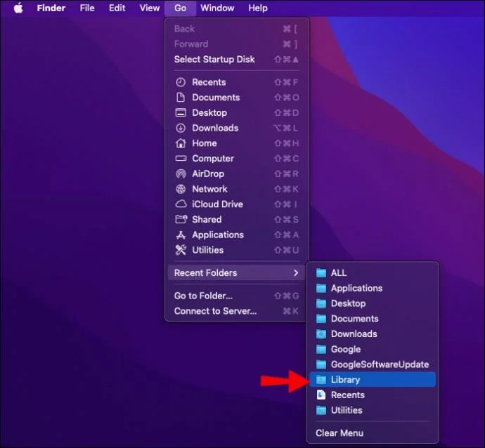The width and height of the screenshot is (485, 448).
Task: Click the Network globe icon
Action: pyautogui.click(x=181, y=189)
